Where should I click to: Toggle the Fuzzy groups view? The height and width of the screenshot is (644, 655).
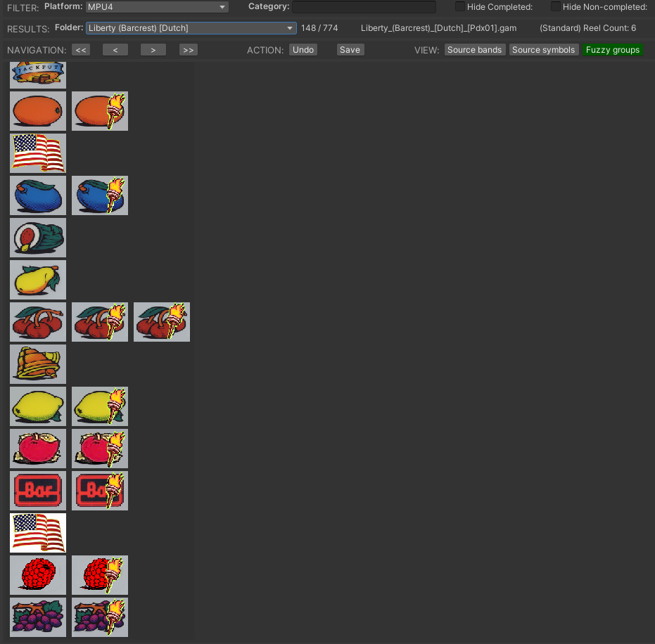pyautogui.click(x=612, y=50)
